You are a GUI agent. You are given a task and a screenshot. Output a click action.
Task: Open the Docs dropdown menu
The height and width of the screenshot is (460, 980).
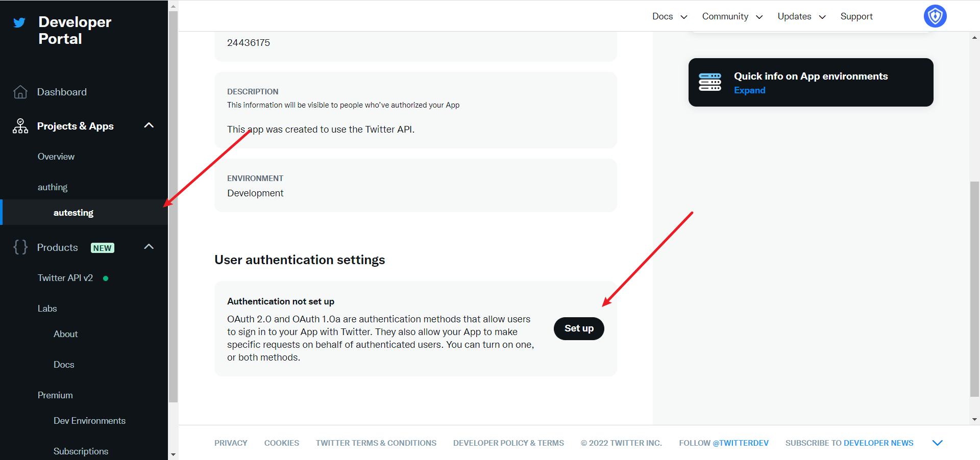tap(669, 16)
